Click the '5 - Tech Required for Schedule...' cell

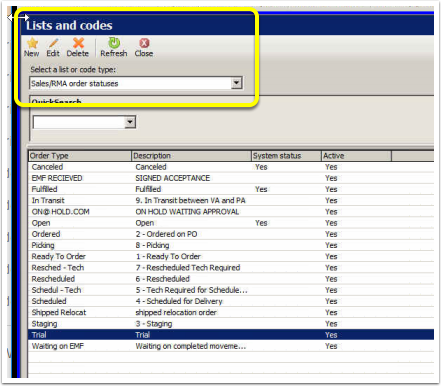coord(191,290)
